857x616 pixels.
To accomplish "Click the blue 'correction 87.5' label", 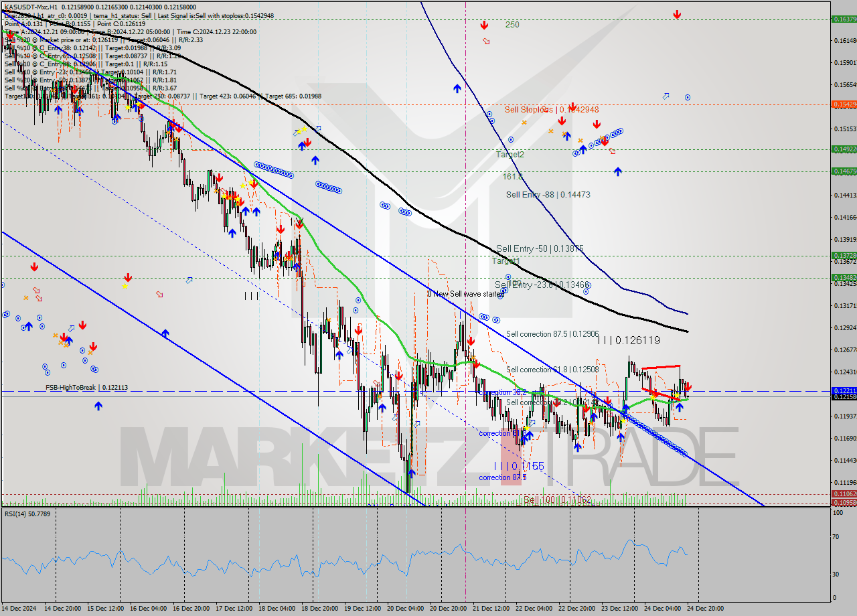I will tap(503, 477).
